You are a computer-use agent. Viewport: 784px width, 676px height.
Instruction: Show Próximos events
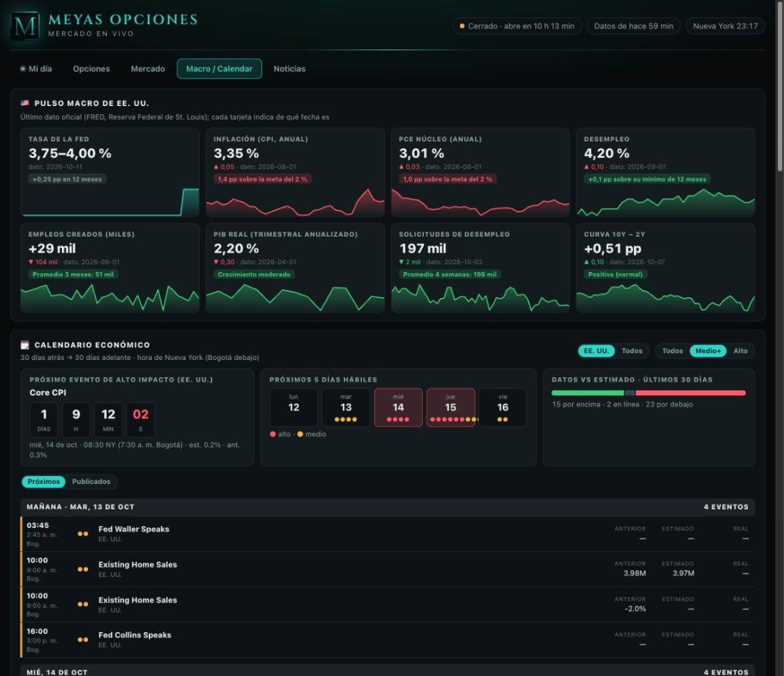(43, 481)
